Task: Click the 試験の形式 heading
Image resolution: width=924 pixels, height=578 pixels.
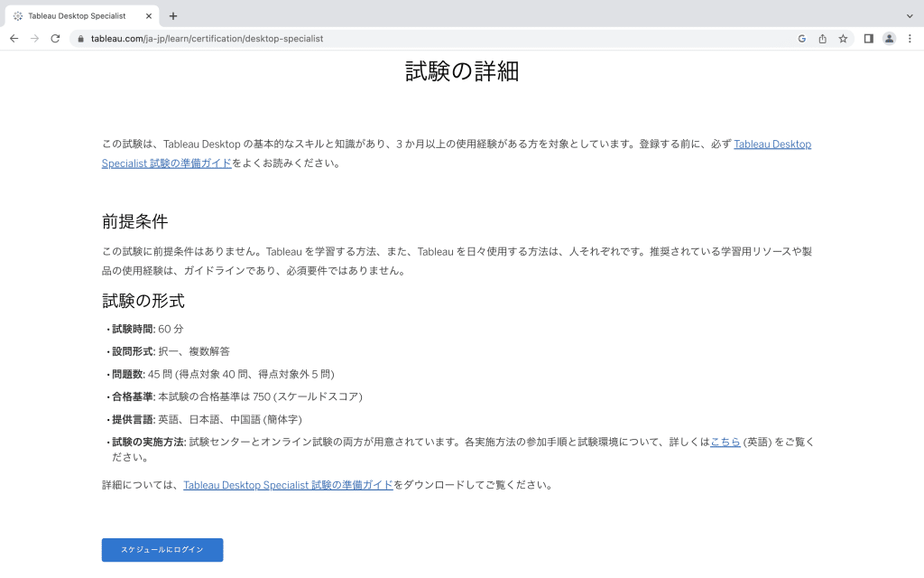Action: coord(143,301)
